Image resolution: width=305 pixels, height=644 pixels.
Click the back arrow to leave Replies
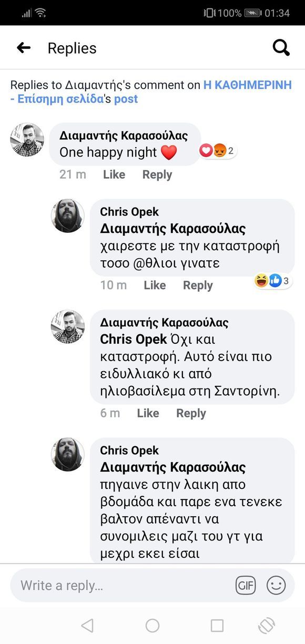pyautogui.click(x=24, y=47)
